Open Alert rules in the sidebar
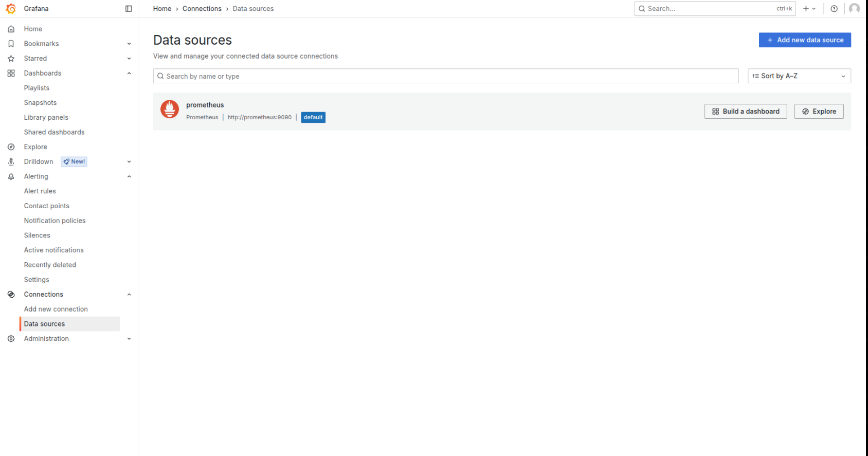 coord(40,191)
